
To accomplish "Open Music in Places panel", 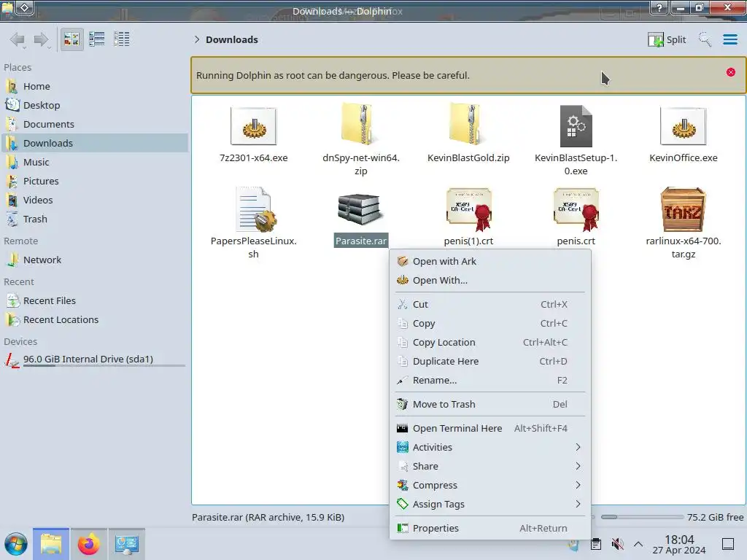I will pos(94,162).
